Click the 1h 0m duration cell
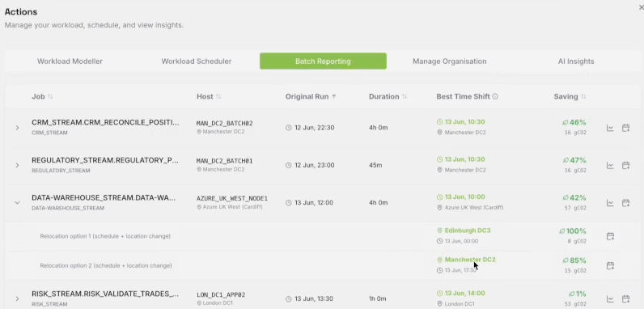 tap(378, 298)
